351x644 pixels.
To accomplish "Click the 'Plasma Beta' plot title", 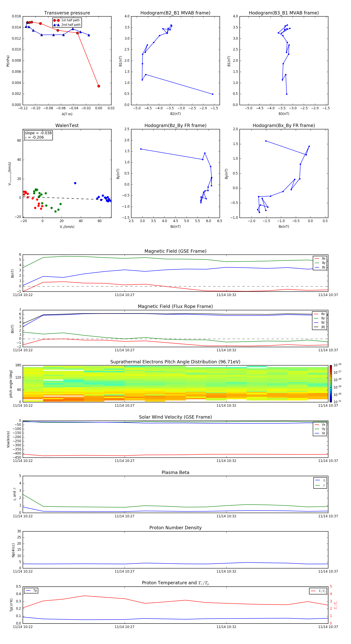I will click(x=175, y=472).
